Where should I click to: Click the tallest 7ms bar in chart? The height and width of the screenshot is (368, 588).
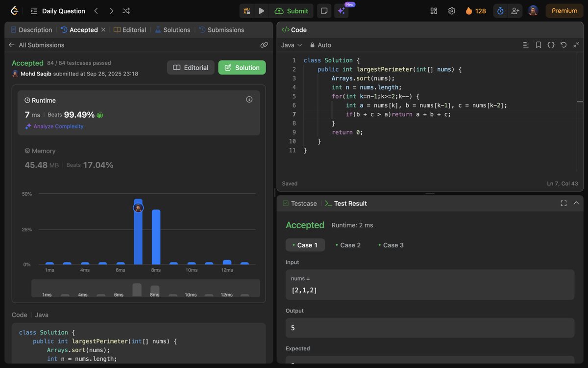(138, 232)
